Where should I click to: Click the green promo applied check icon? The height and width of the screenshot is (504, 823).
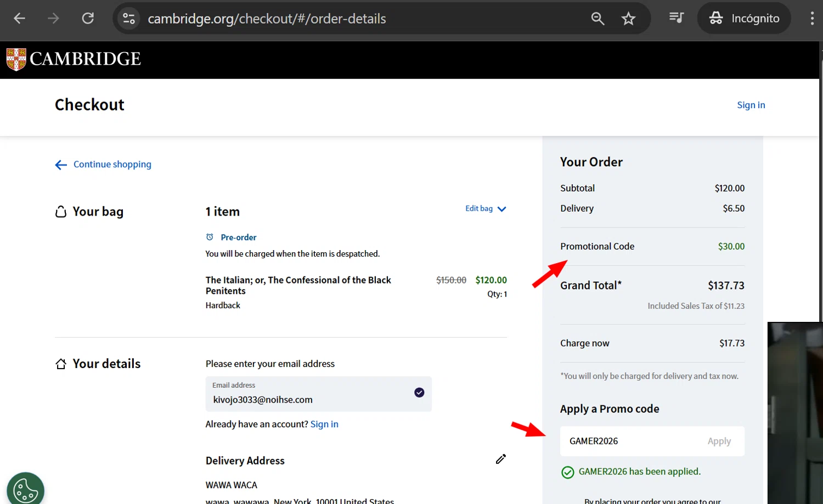(568, 472)
